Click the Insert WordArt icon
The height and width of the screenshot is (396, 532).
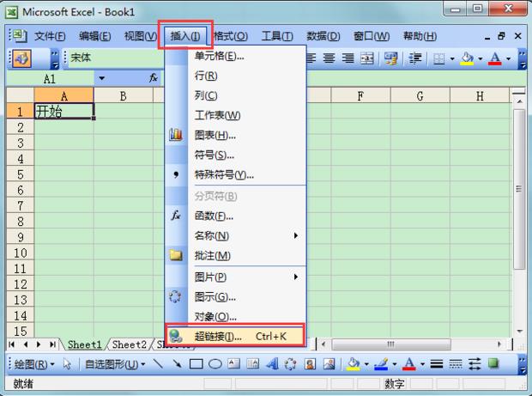pos(272,364)
